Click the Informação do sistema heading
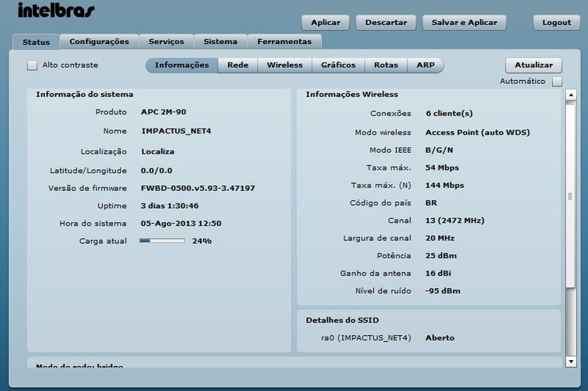Screen dimensions: 588x391 (x=85, y=95)
